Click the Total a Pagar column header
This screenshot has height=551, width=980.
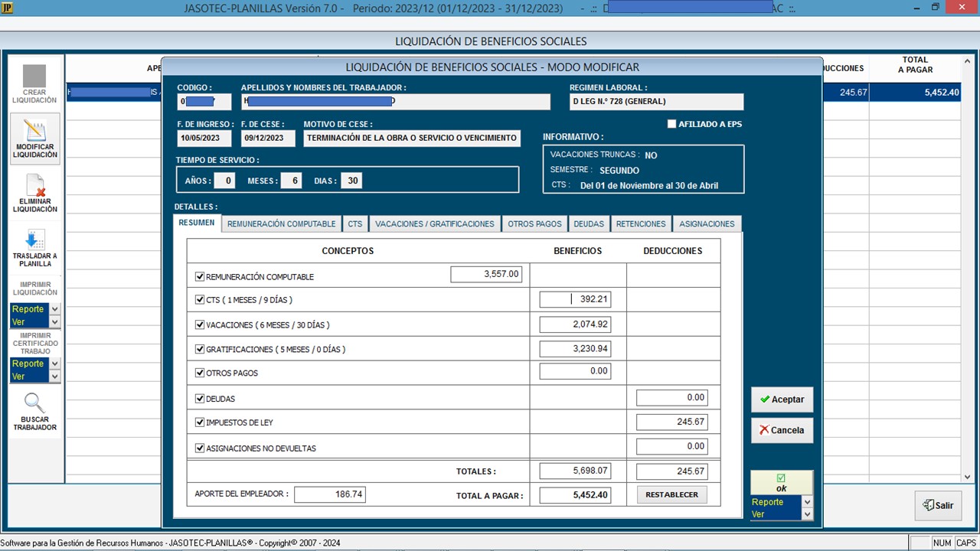[916, 65]
